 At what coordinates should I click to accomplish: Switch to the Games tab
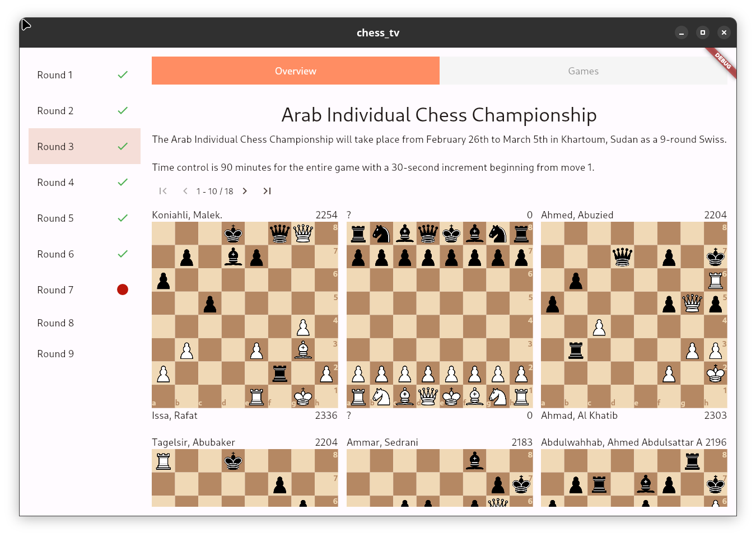coord(583,71)
